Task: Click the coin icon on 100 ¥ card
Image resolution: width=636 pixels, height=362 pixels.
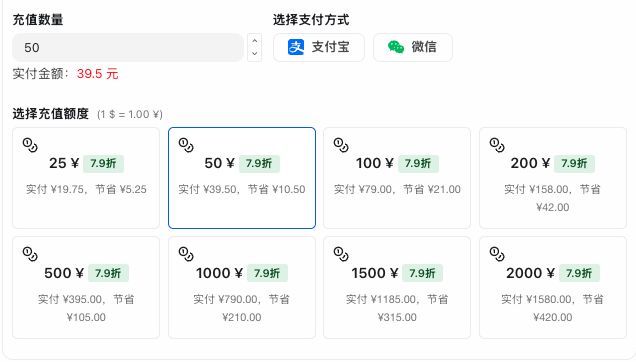Action: (341, 145)
